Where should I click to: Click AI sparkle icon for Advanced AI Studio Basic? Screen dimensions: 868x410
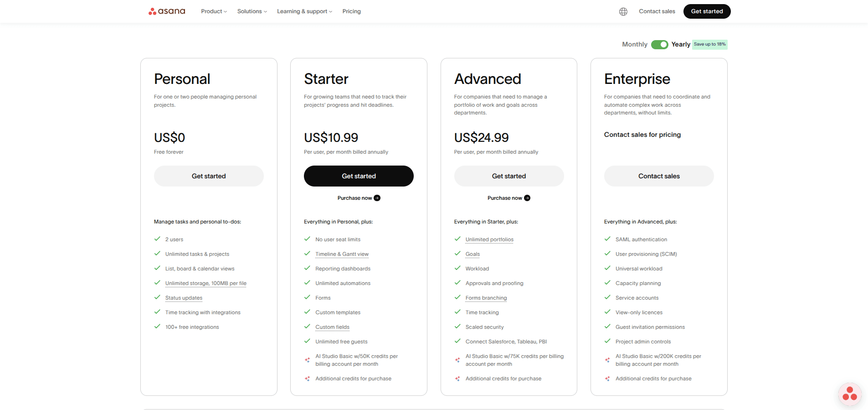click(457, 360)
